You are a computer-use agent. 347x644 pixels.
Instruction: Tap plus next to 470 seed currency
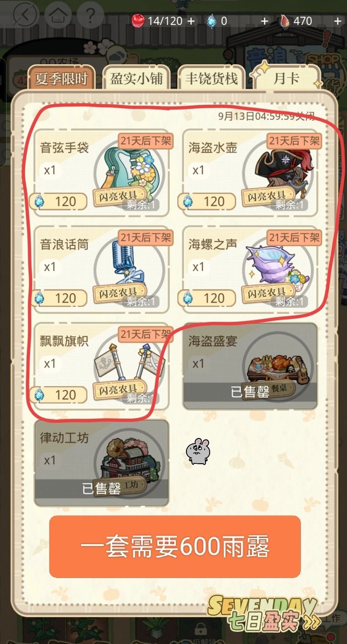click(x=338, y=21)
